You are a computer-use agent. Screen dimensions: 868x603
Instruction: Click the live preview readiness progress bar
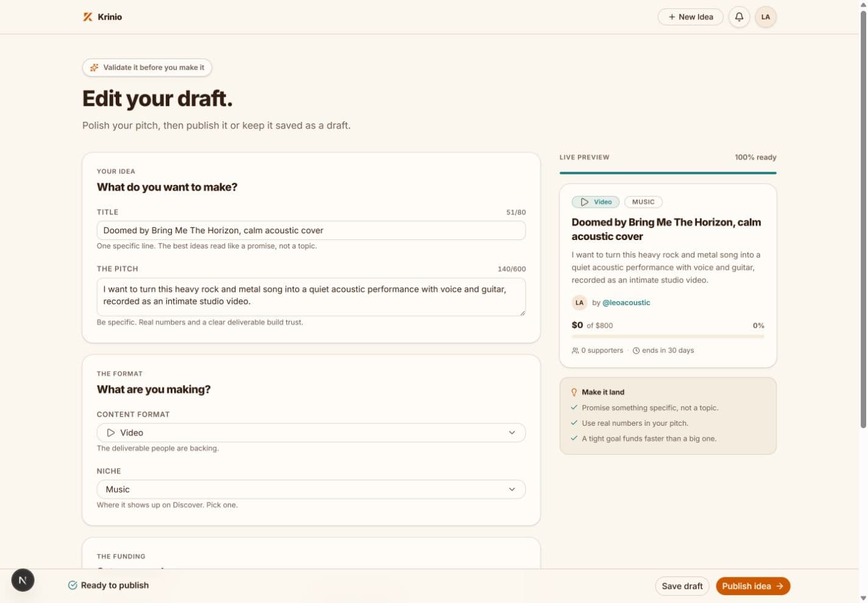(x=668, y=173)
